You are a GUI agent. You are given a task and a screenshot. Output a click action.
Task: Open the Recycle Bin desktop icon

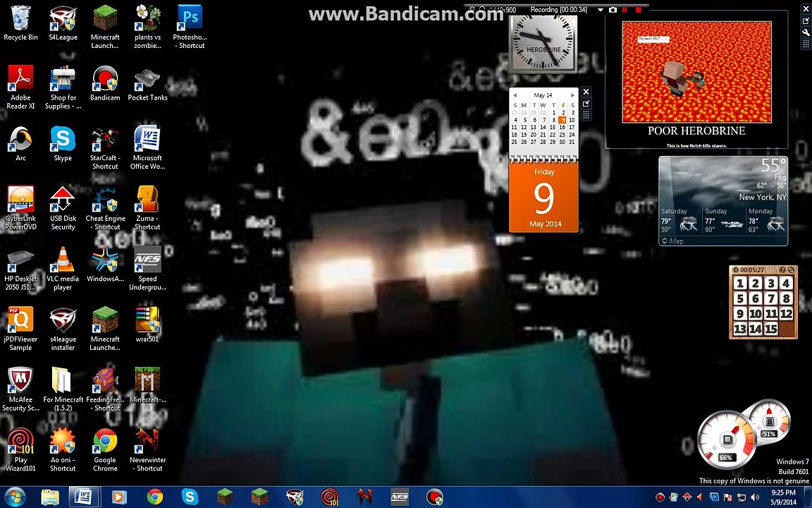[20, 23]
